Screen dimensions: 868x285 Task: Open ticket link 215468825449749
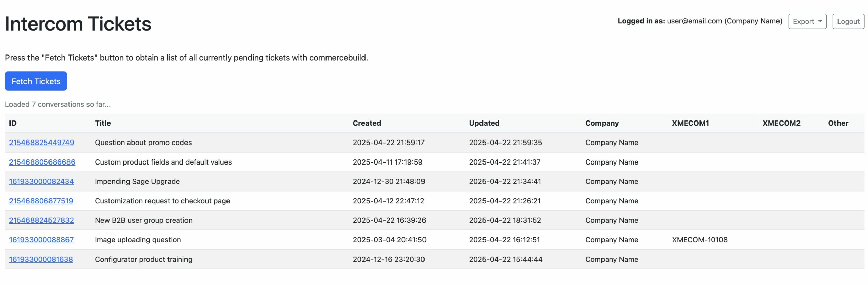tap(41, 142)
